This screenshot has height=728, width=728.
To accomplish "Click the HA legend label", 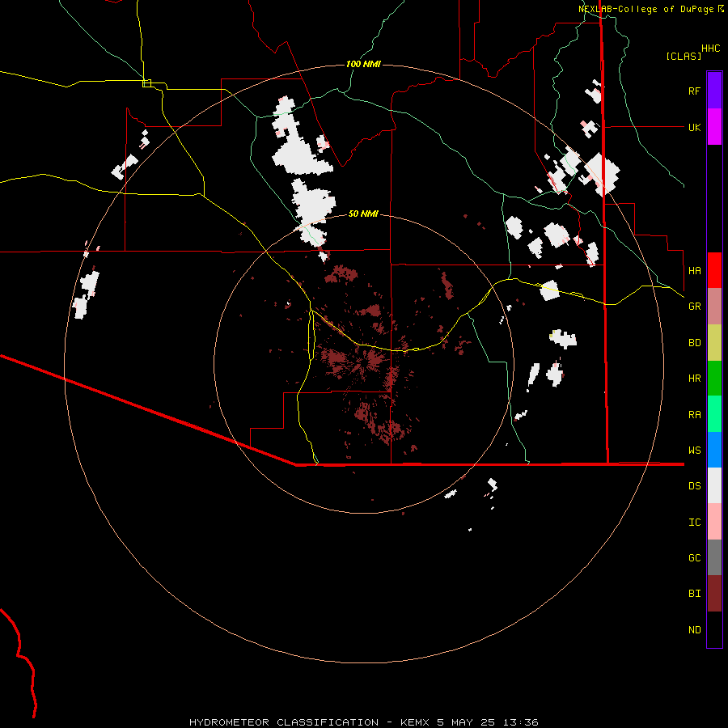I will [694, 270].
